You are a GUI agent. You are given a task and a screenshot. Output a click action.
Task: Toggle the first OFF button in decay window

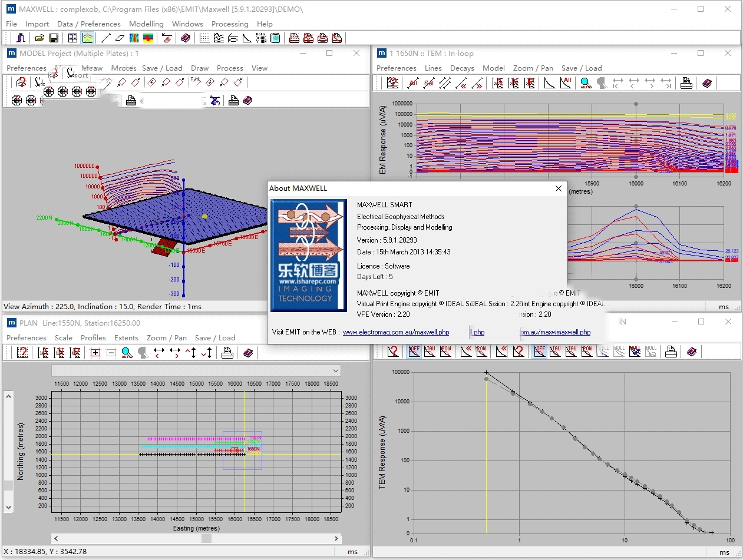414,351
